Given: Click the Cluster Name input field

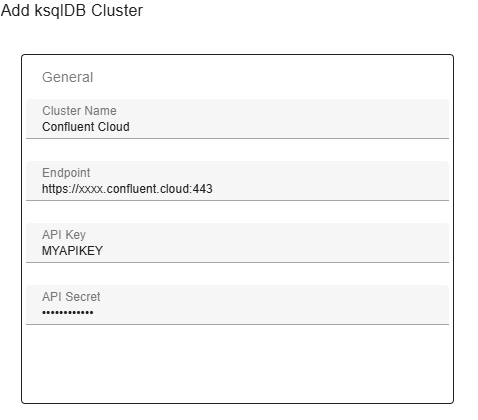Looking at the screenshot, I should coord(237,119).
